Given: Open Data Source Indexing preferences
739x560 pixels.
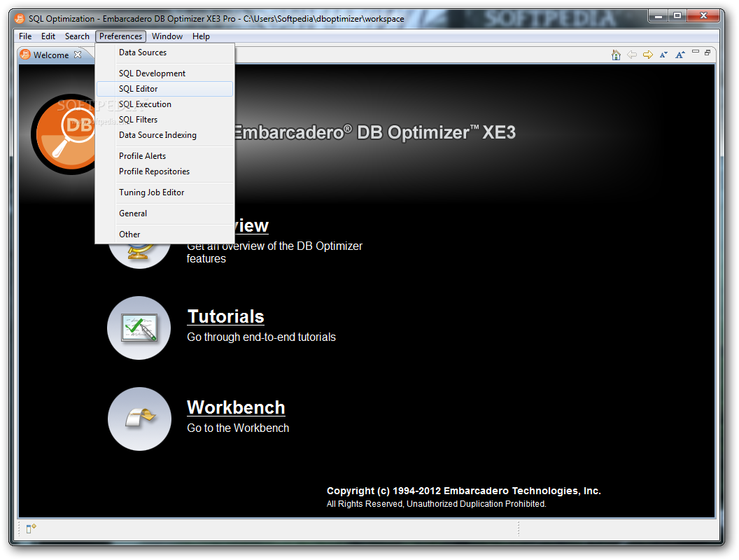Looking at the screenshot, I should [165, 135].
